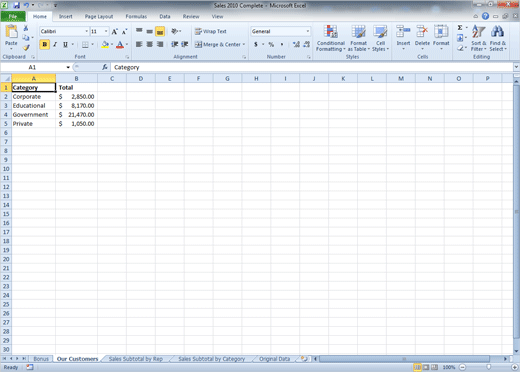The width and height of the screenshot is (520, 372).
Task: Click the Increase Indent icon
Action: click(x=185, y=44)
